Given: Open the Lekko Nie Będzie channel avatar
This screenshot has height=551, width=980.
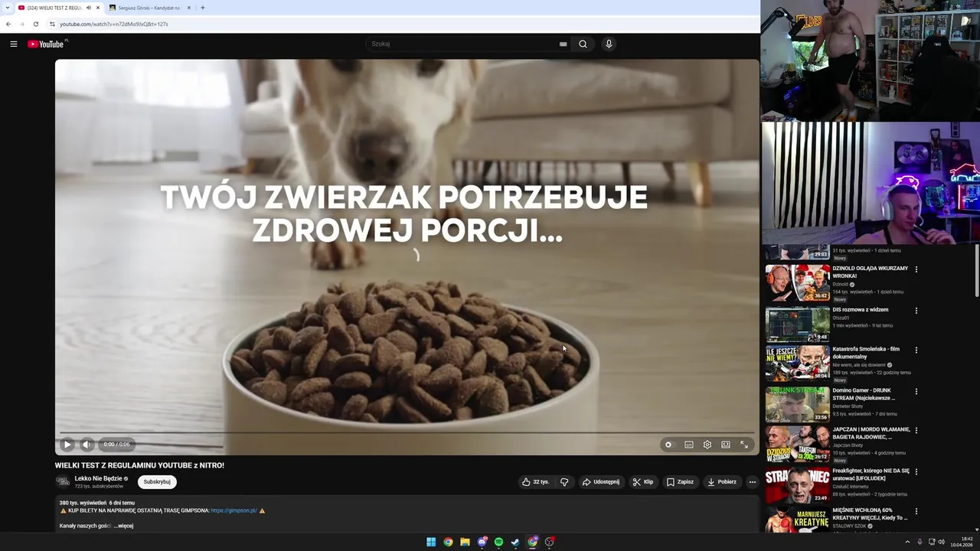Looking at the screenshot, I should point(63,481).
